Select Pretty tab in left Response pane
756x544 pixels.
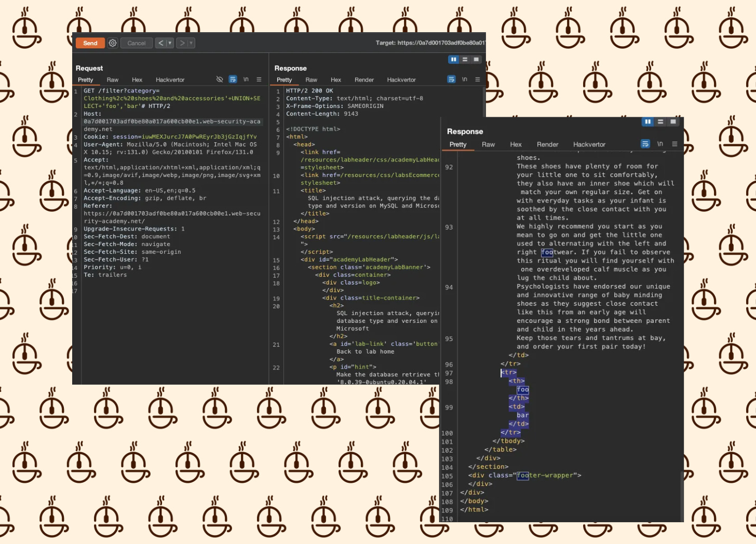(285, 80)
